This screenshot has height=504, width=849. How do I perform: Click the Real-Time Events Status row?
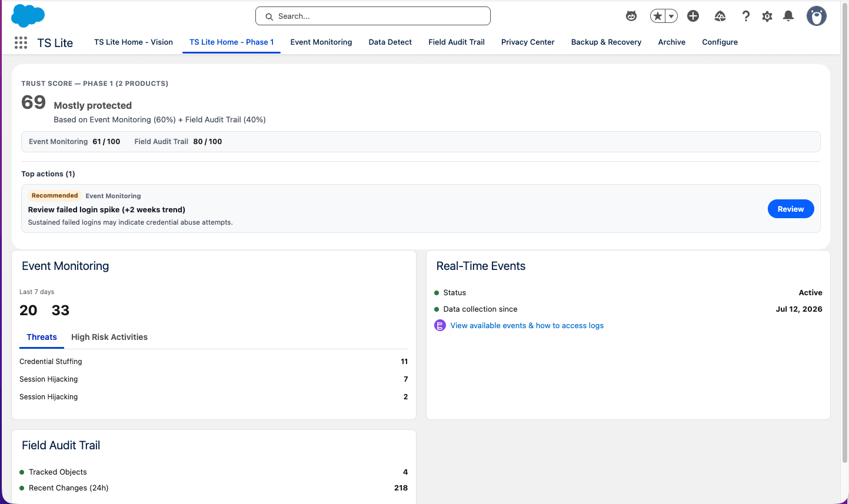coord(628,293)
